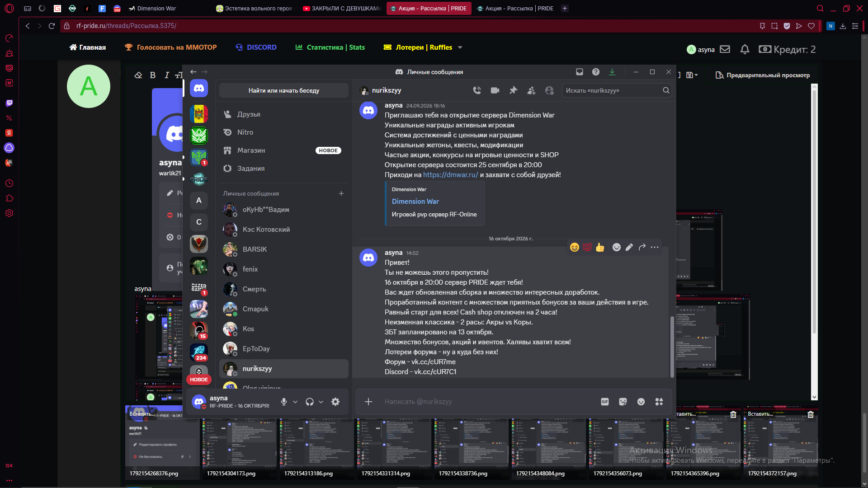The image size is (868, 488).
Task: Open the https://dmwar.ru/ link
Action: [450, 175]
